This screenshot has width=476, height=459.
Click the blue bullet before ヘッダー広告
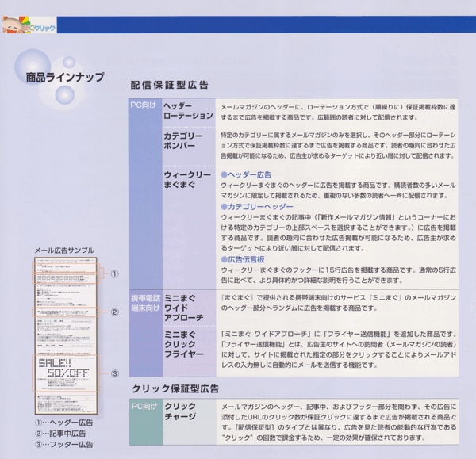tap(224, 174)
